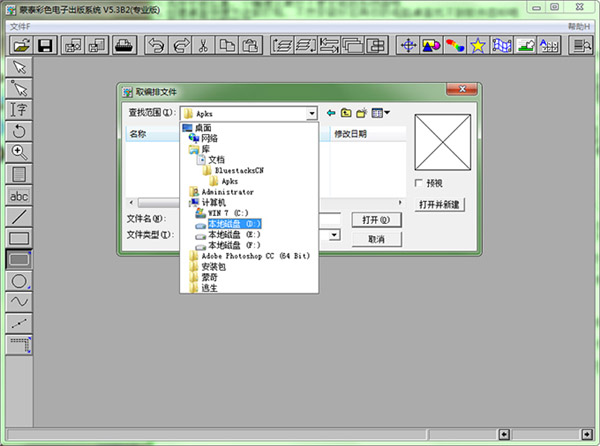Select the rotate tool in left toolbox
This screenshot has width=600, height=446.
click(18, 131)
